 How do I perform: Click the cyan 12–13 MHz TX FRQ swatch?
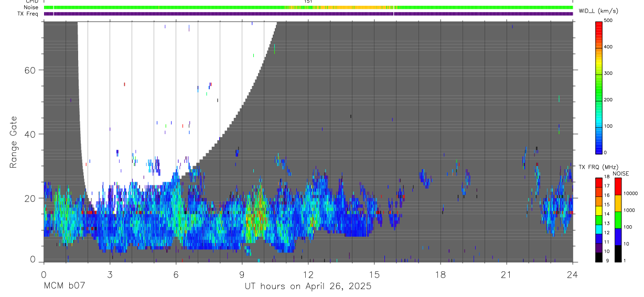(x=598, y=228)
